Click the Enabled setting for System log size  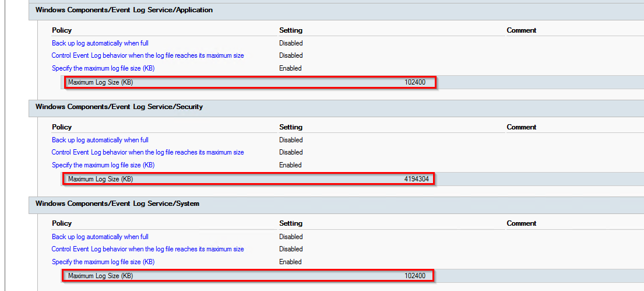click(x=290, y=262)
